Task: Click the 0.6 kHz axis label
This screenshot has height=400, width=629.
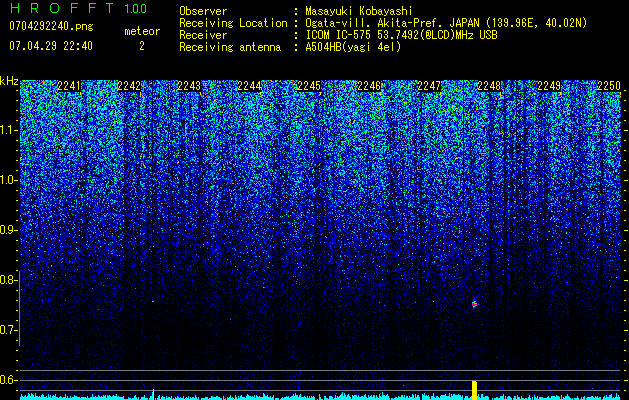Action: coord(8,380)
